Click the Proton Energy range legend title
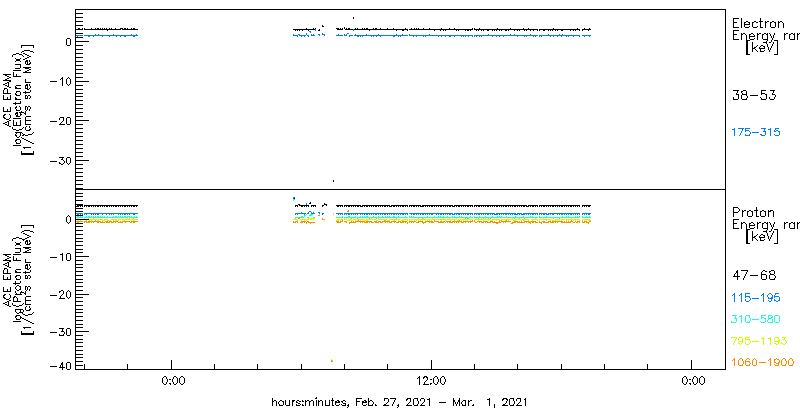The width and height of the screenshot is (800, 410). tap(765, 225)
